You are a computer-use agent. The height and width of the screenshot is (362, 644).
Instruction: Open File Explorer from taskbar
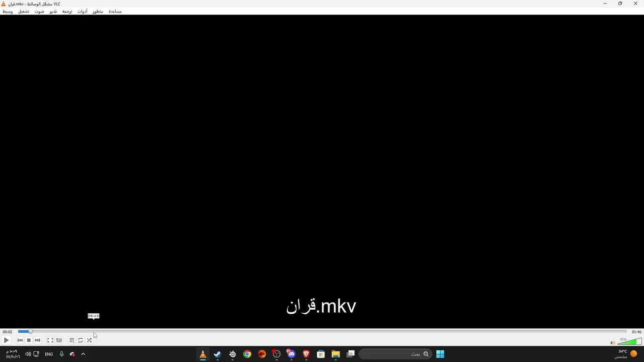coord(336,354)
